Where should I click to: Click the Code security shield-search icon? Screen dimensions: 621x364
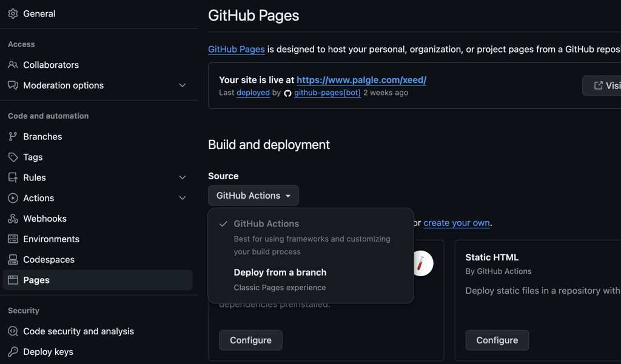point(13,331)
